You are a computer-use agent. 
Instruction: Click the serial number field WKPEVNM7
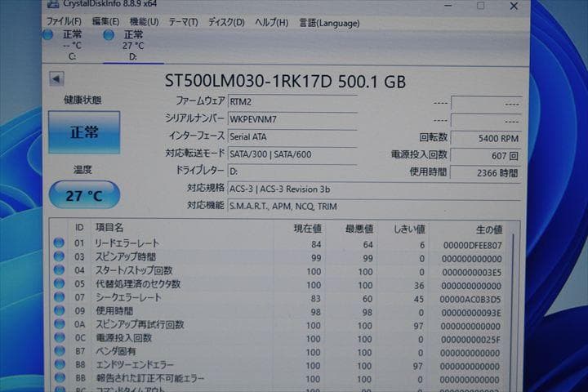click(292, 119)
